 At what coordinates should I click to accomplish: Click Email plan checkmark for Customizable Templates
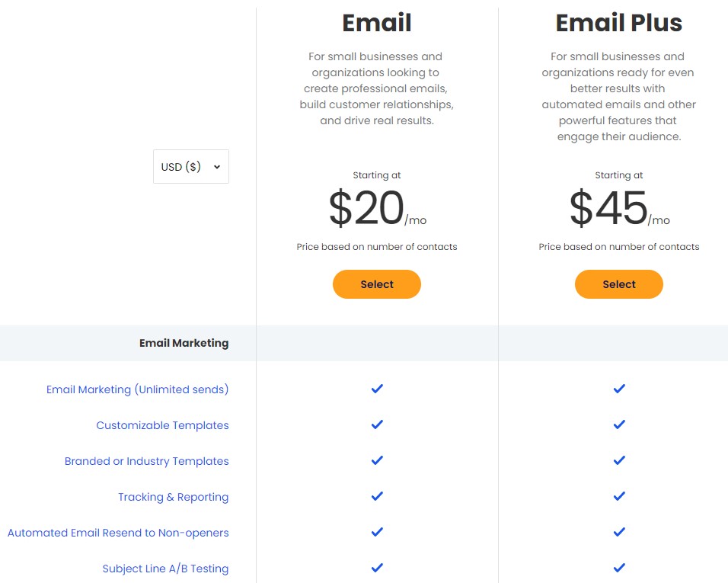click(x=377, y=424)
